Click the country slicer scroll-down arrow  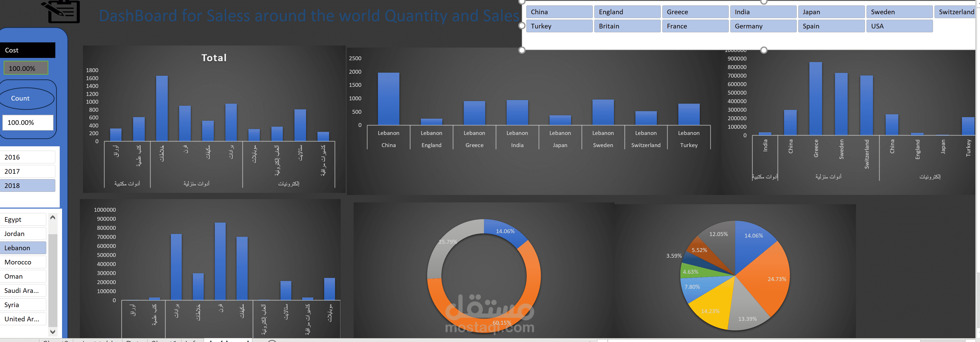[x=53, y=331]
